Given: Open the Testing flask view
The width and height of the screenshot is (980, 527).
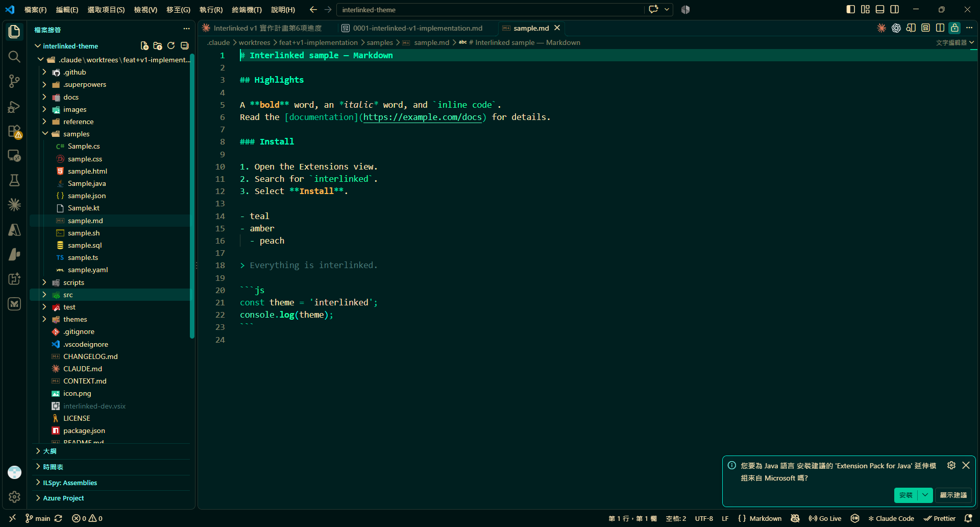Looking at the screenshot, I should [x=14, y=180].
